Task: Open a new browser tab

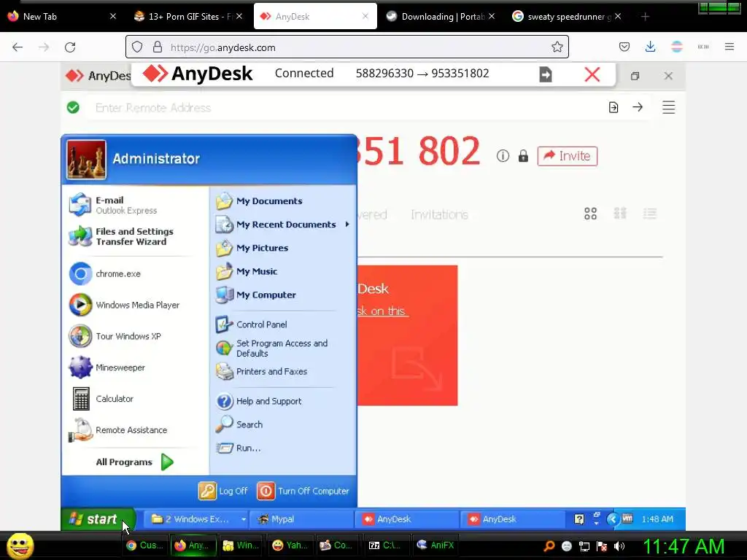Action: [645, 17]
